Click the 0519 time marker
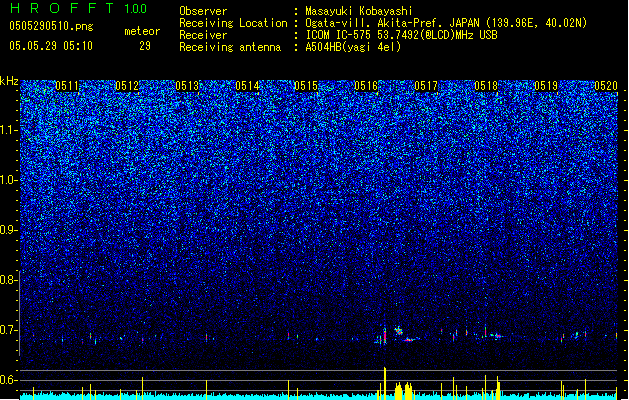This screenshot has width=629, height=400. click(x=546, y=86)
